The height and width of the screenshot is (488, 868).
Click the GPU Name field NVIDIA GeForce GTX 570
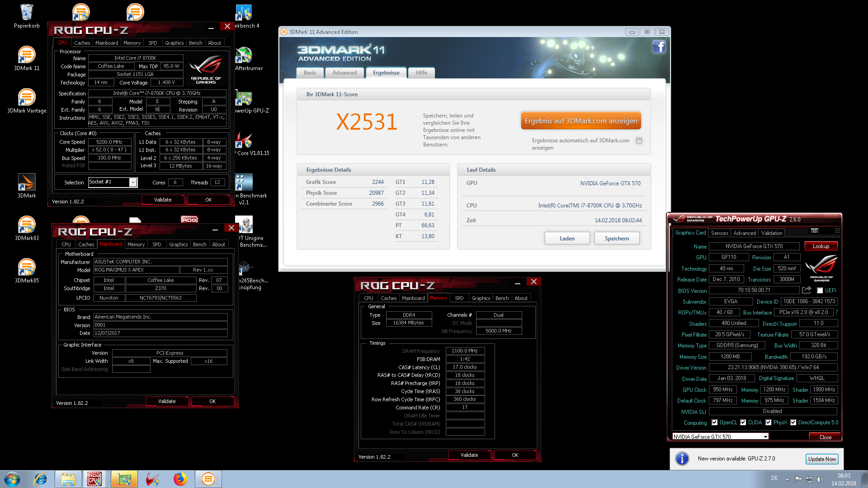click(x=754, y=246)
